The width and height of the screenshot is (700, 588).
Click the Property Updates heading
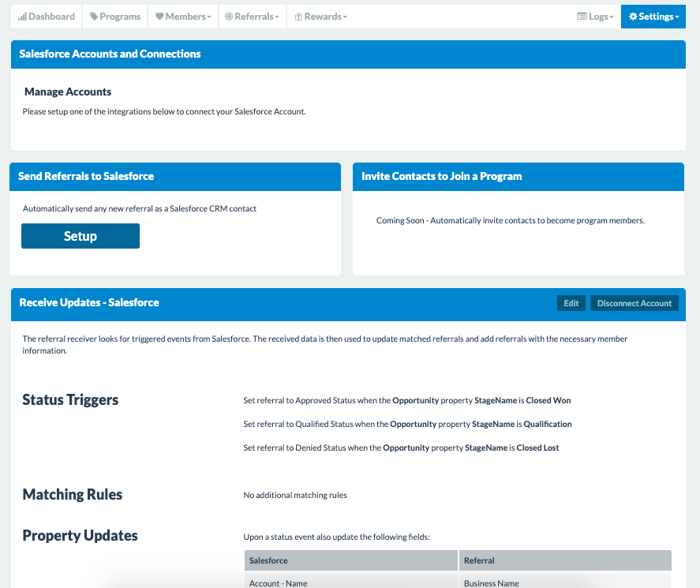tap(80, 535)
